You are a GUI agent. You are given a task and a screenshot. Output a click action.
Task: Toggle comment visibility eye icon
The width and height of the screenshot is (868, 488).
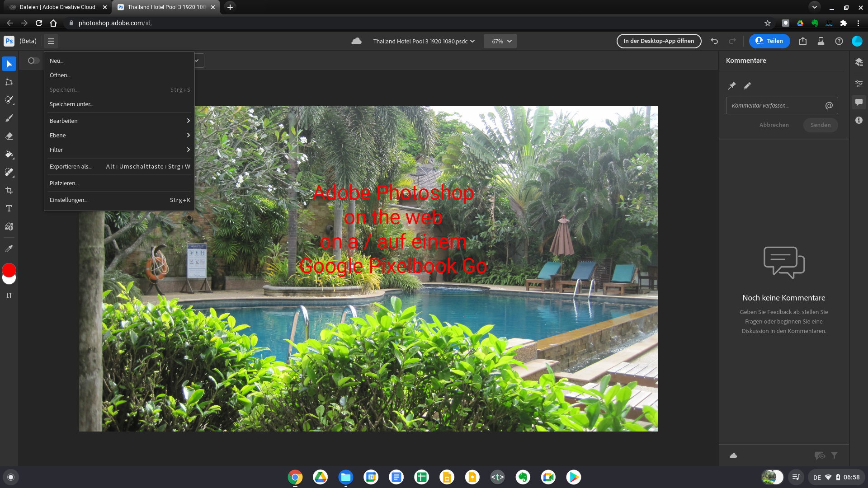click(x=820, y=455)
